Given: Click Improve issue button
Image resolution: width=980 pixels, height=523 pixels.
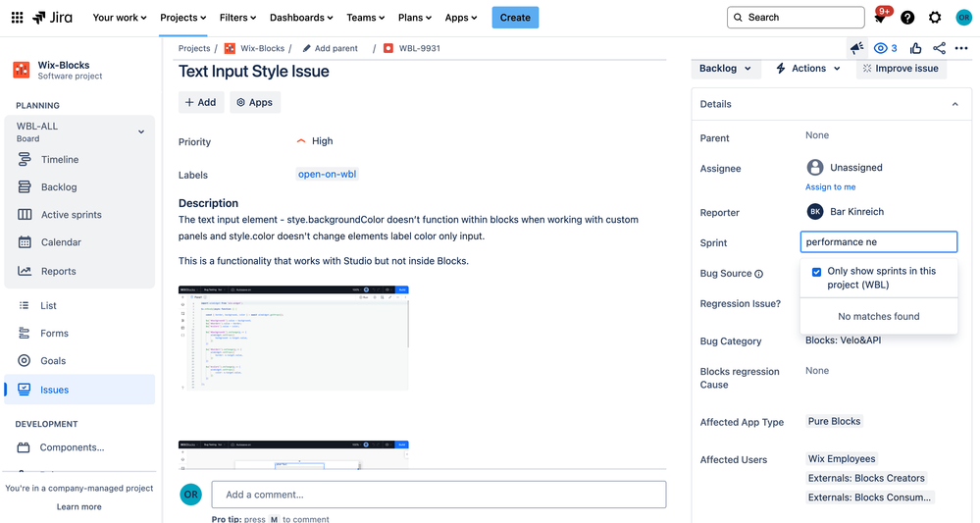Looking at the screenshot, I should point(902,68).
